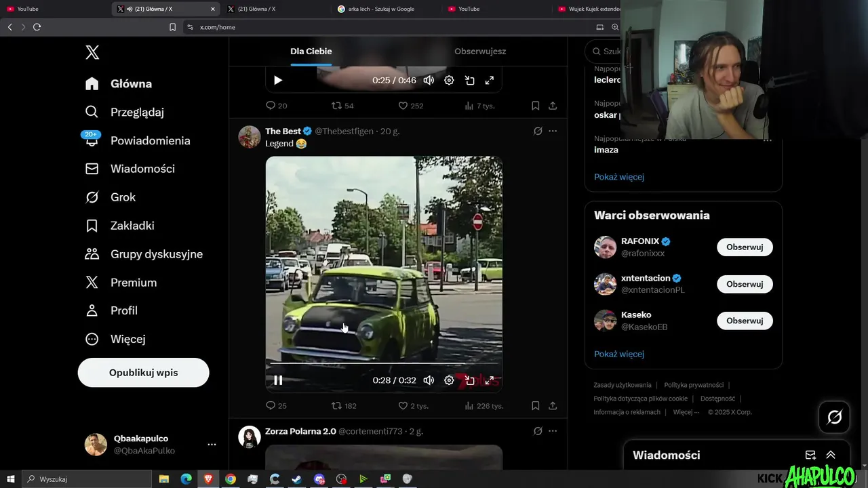The width and height of the screenshot is (868, 488).
Task: Follow RAFONIX with the Obserwuj button
Action: 745,247
